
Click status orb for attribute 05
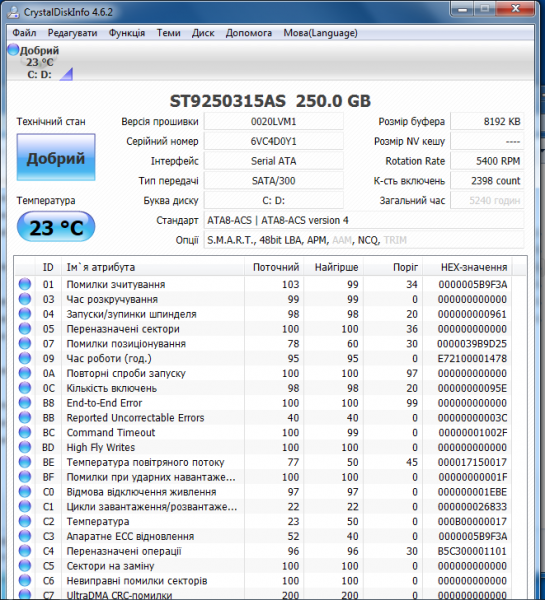pyautogui.click(x=25, y=328)
